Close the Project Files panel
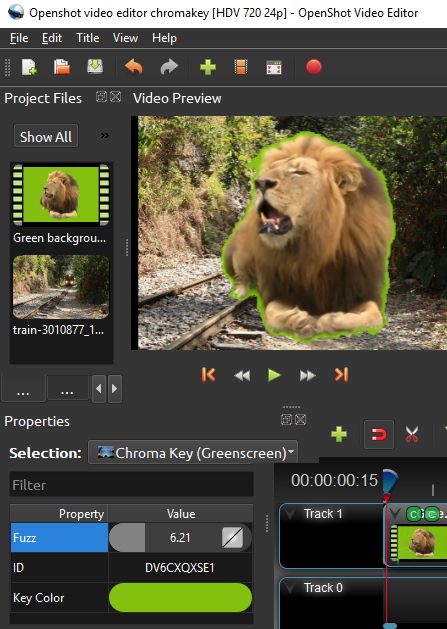 click(116, 97)
